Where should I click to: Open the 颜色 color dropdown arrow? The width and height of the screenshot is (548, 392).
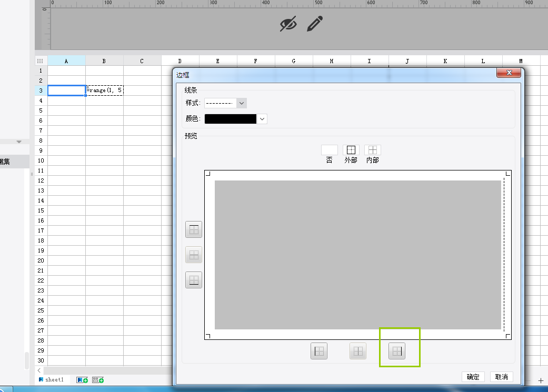click(262, 119)
